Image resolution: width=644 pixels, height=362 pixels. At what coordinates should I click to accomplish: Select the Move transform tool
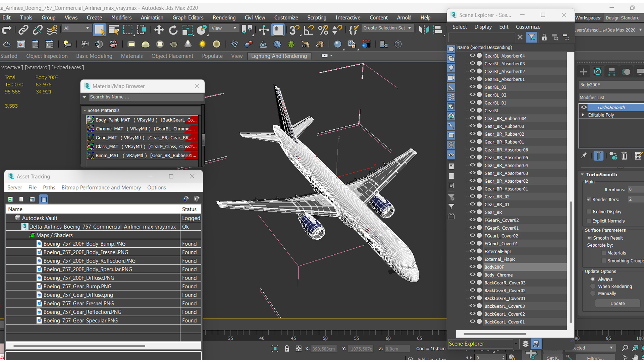point(159,30)
